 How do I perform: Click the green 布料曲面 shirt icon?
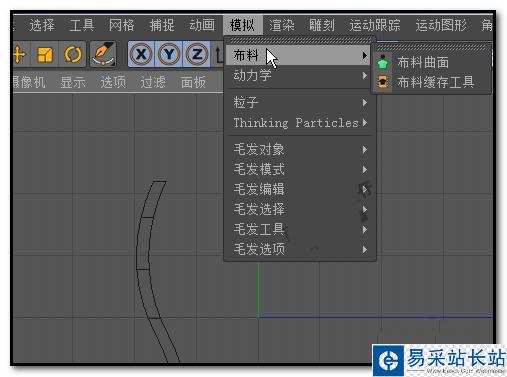tap(383, 62)
